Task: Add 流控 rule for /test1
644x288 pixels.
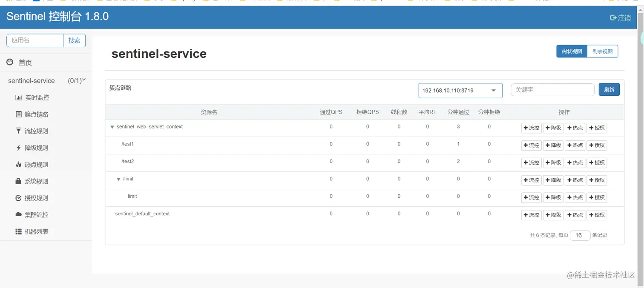Action: click(532, 145)
